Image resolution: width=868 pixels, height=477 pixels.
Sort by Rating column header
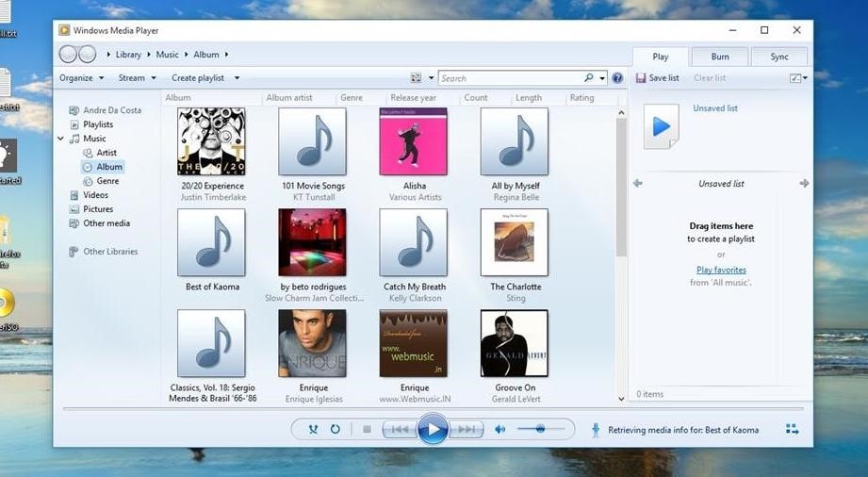pyautogui.click(x=581, y=97)
